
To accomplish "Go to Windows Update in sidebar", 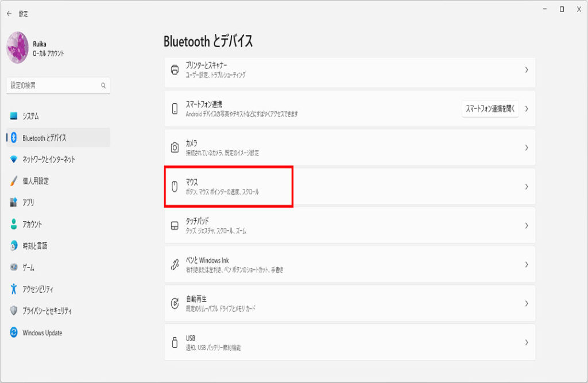I will click(x=42, y=332).
